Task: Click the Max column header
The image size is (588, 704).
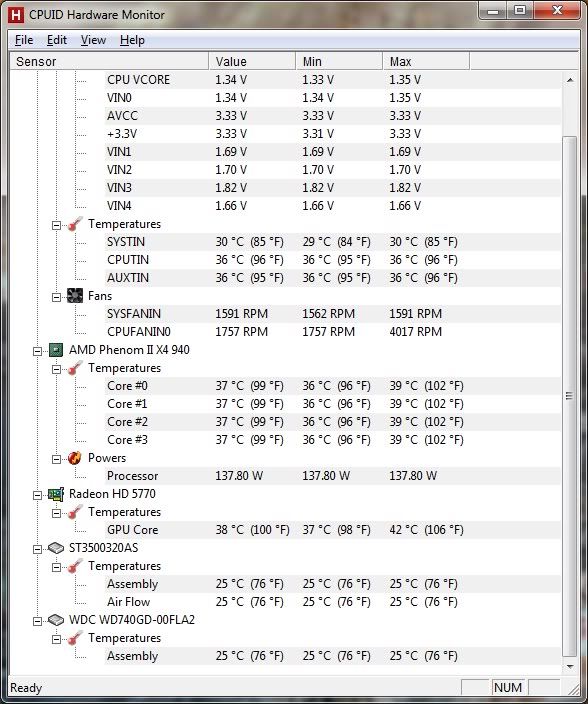Action: point(426,61)
